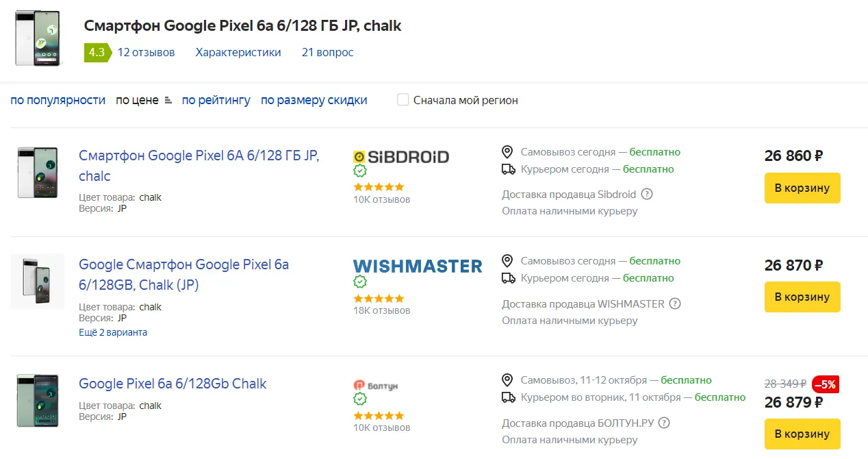Screen dimensions: 868x459
Task: Add the 26 860 ₽ Sibdroid offer to cart
Action: (802, 188)
